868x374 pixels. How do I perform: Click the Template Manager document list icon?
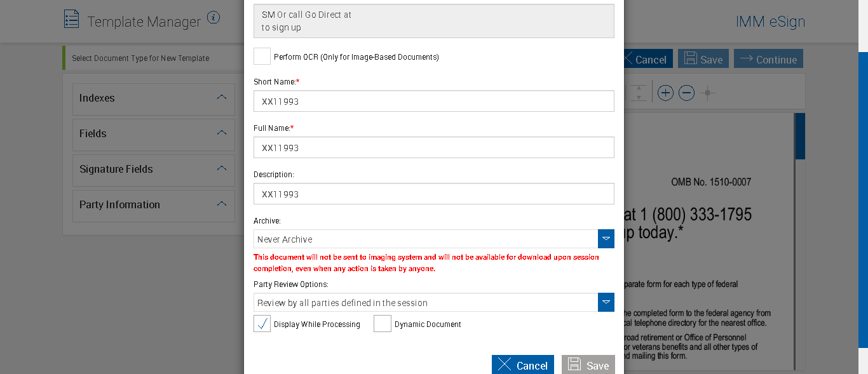click(x=72, y=19)
